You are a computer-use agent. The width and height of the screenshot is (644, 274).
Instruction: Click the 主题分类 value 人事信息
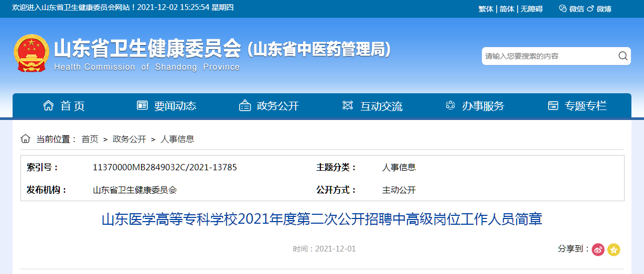[399, 167]
